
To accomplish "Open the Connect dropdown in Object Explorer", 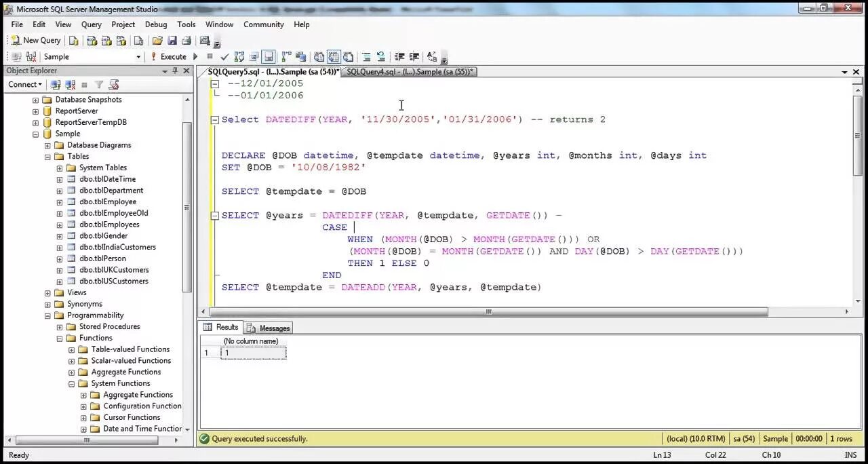I will coord(25,85).
